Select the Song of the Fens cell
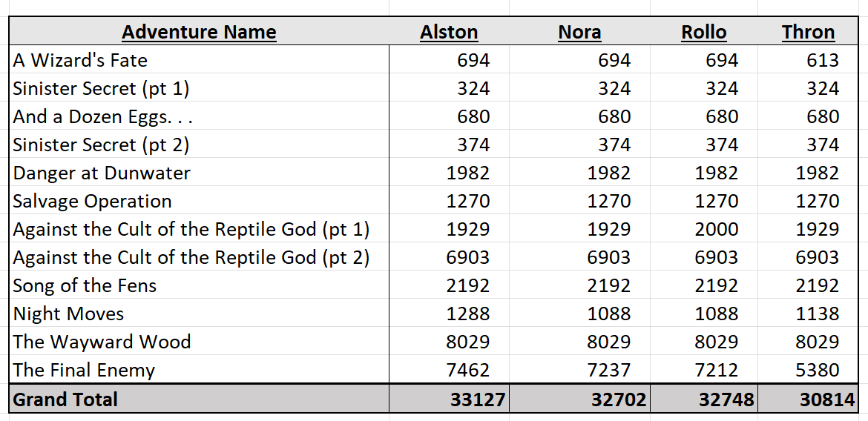 pyautogui.click(x=199, y=285)
